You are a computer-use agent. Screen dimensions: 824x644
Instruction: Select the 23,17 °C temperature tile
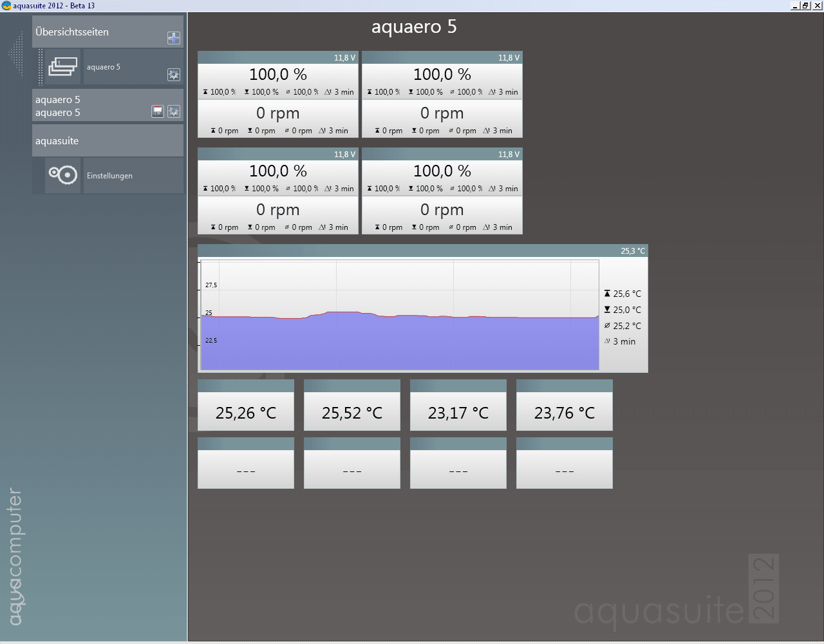click(458, 405)
